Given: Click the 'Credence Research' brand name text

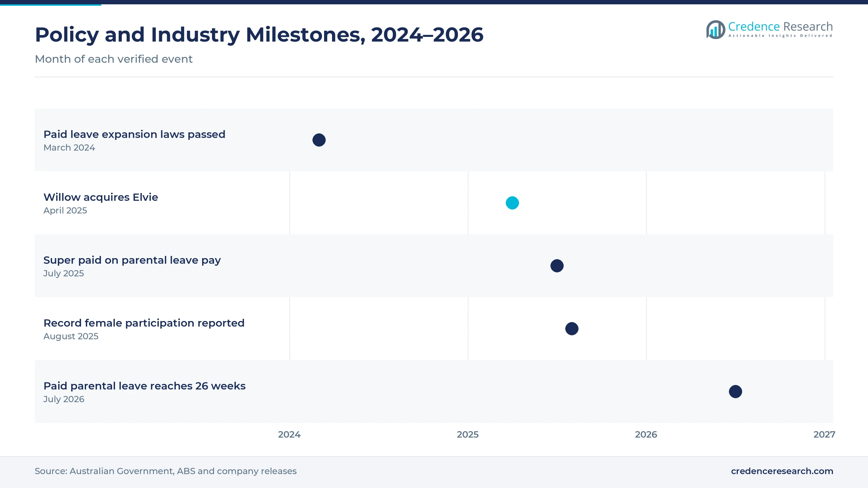Looking at the screenshot, I should pyautogui.click(x=780, y=27).
